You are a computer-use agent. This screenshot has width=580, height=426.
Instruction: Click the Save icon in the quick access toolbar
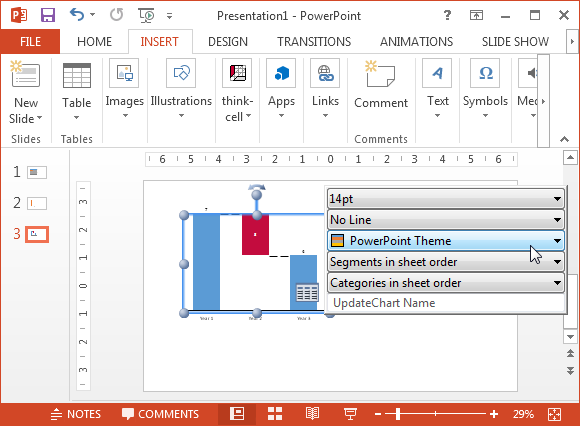[48, 15]
